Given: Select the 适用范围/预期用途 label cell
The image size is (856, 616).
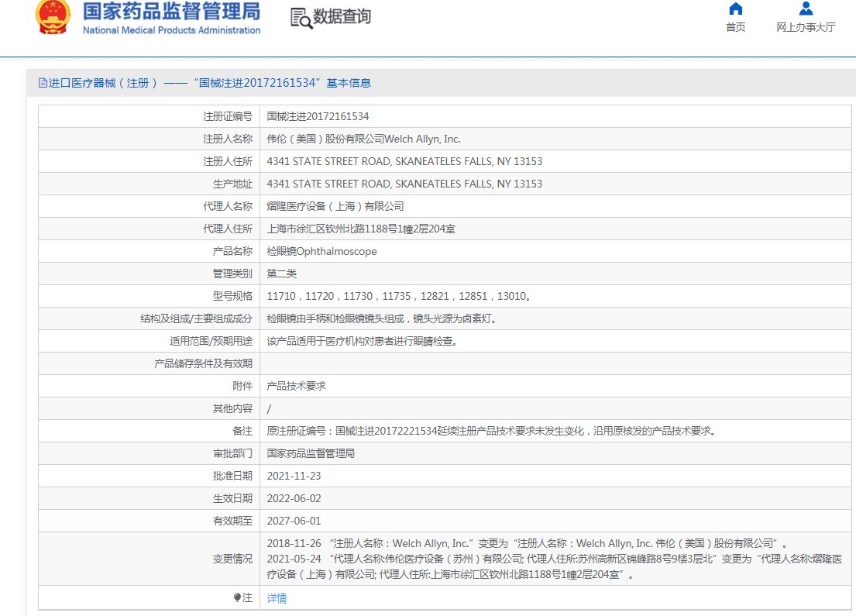Looking at the screenshot, I should 149,341.
